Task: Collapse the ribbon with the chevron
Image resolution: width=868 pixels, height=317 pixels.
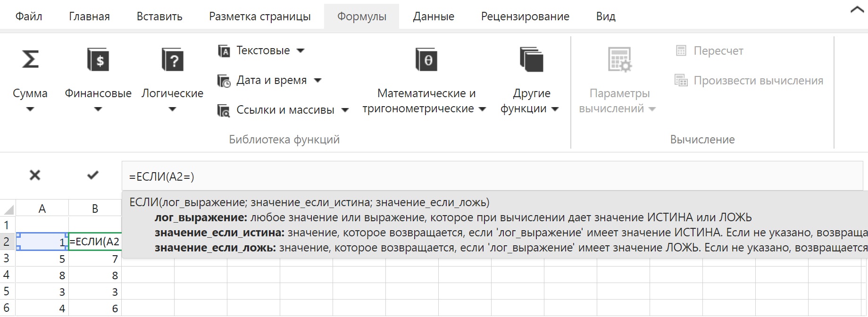Action: (857, 10)
